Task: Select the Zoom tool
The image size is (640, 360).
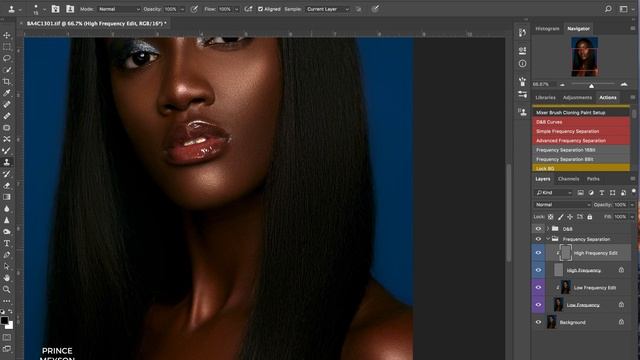Action: tap(7, 289)
